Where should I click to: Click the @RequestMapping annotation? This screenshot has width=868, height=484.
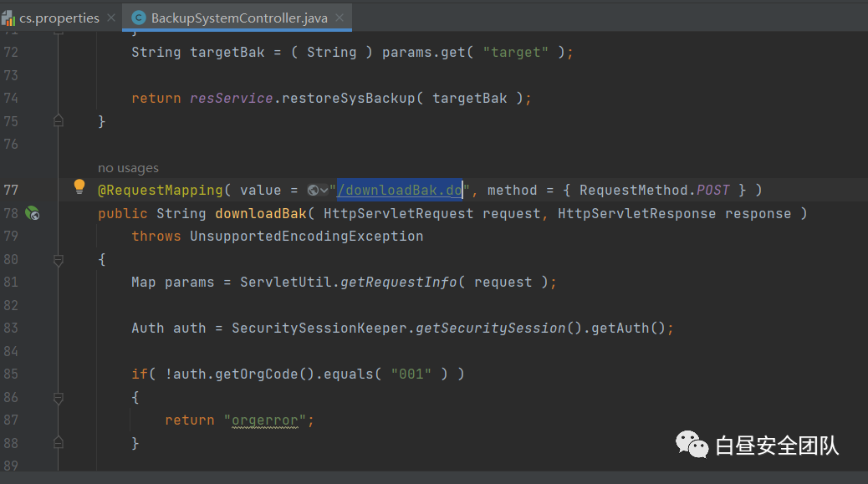click(160, 191)
